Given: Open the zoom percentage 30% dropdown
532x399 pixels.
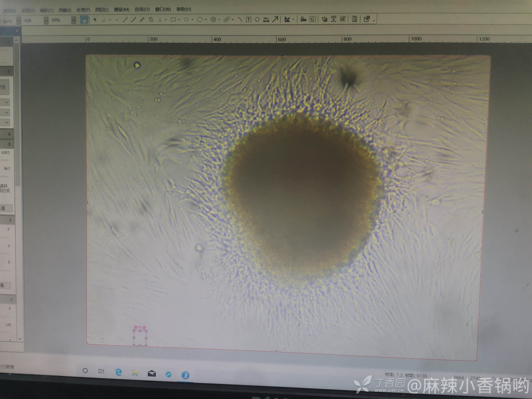Looking at the screenshot, I should click(x=74, y=20).
